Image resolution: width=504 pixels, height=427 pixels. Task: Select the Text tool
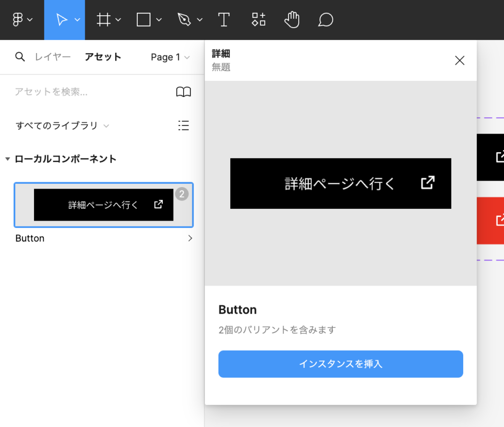[x=224, y=20]
